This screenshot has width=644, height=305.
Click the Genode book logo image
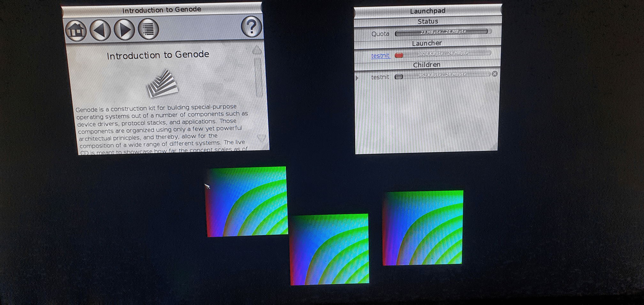[x=162, y=84]
